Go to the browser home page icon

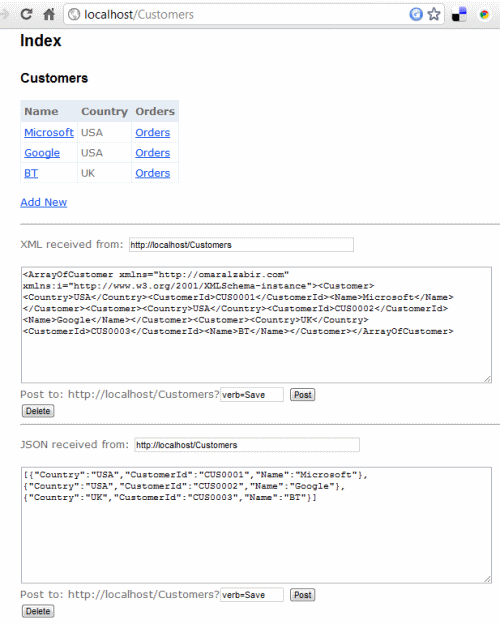pos(49,15)
